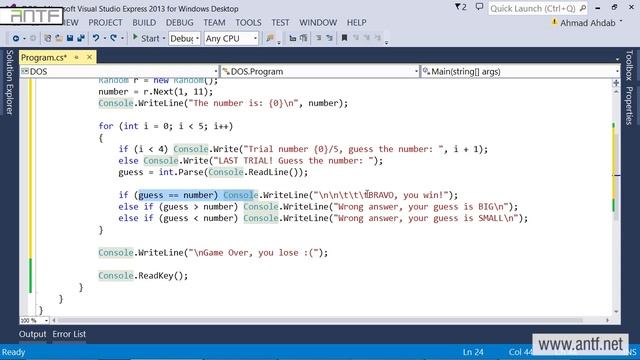Open the DOS project scope dropdown

[119, 71]
